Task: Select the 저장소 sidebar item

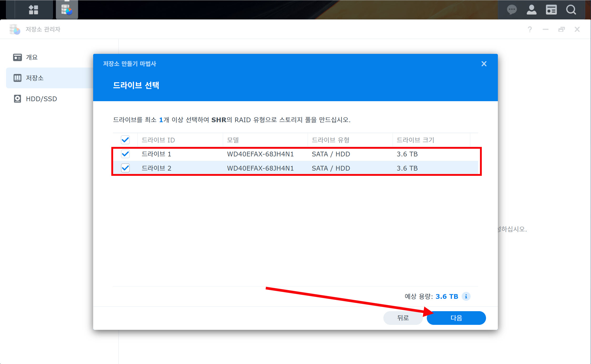Action: [x=34, y=78]
